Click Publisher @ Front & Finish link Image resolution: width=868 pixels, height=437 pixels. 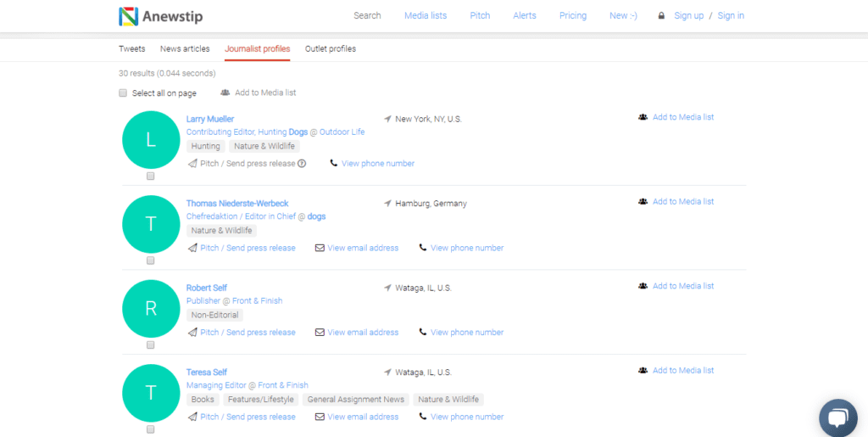[235, 300]
